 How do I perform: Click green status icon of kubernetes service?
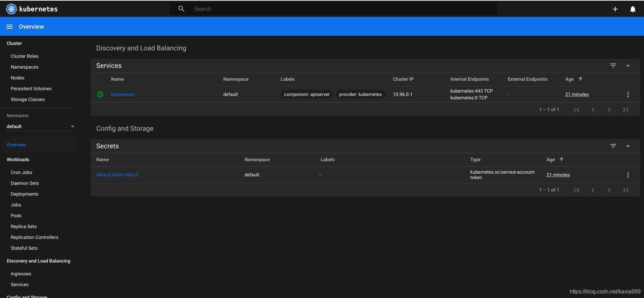point(100,94)
